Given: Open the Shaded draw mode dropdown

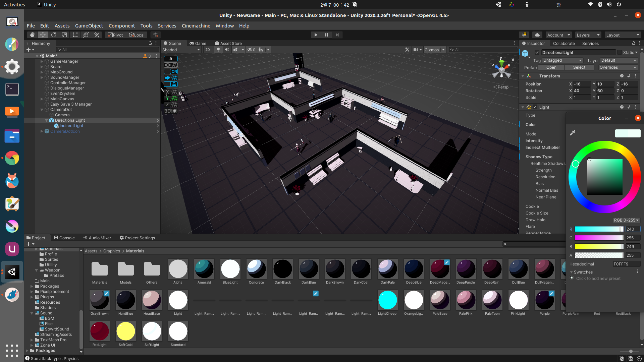Looking at the screenshot, I should coord(181,50).
